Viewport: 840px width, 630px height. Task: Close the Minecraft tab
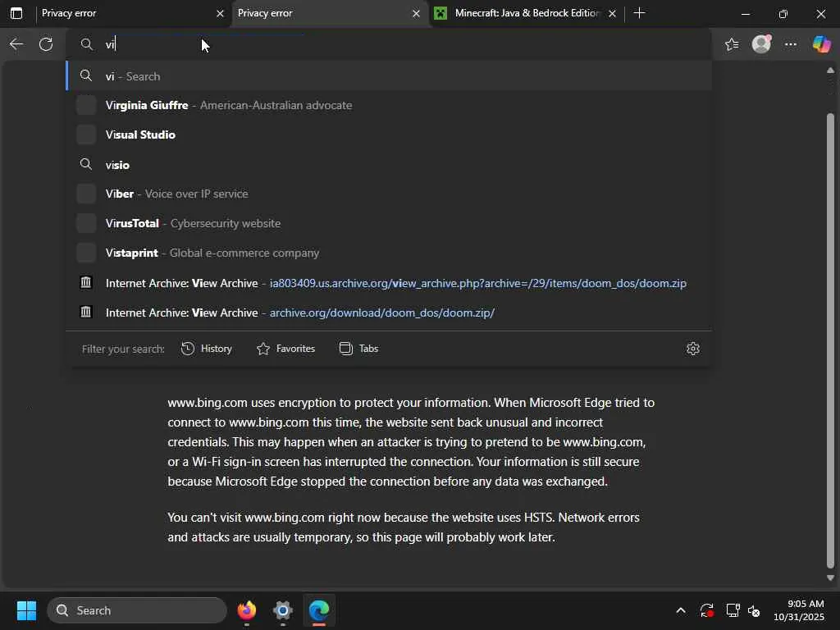tap(612, 13)
